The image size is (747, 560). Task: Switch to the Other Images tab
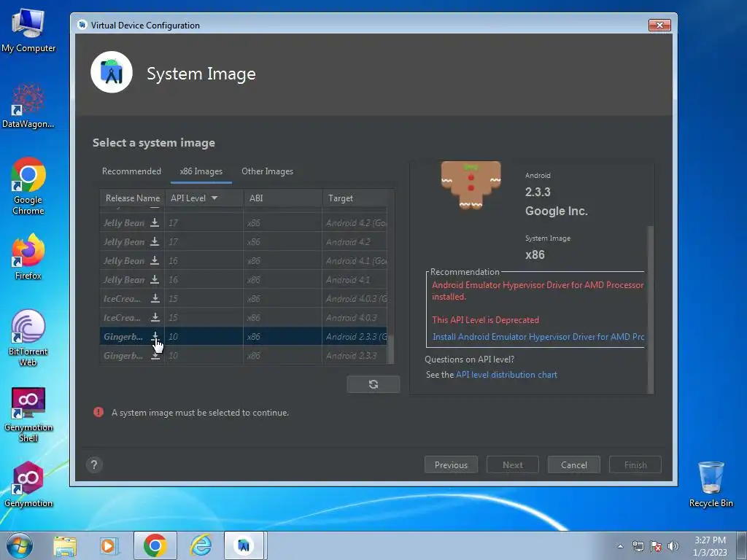click(x=267, y=171)
